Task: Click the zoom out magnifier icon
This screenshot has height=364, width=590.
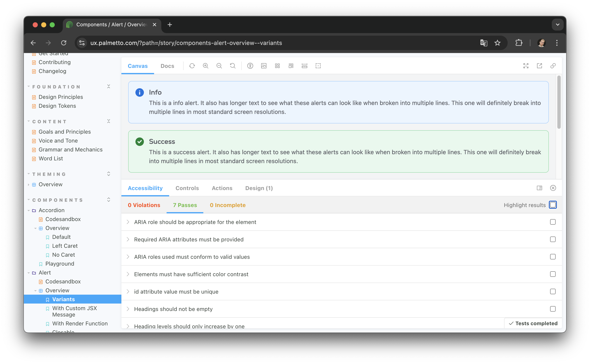Action: coord(219,66)
